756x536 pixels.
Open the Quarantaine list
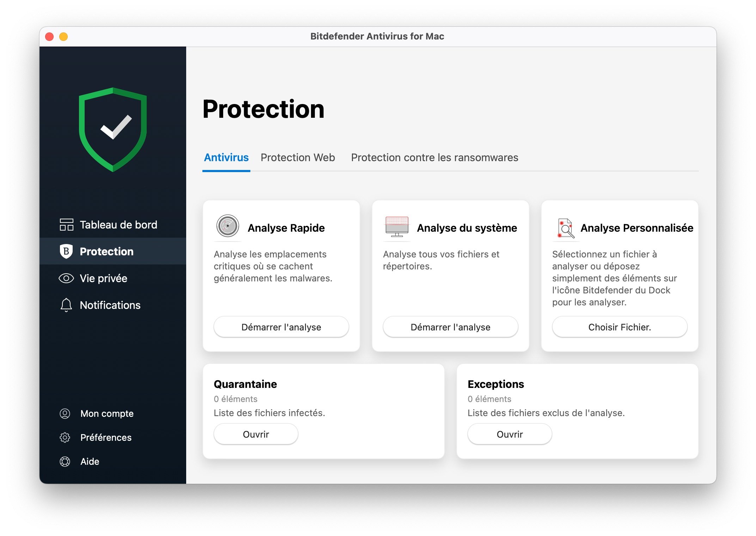[256, 434]
